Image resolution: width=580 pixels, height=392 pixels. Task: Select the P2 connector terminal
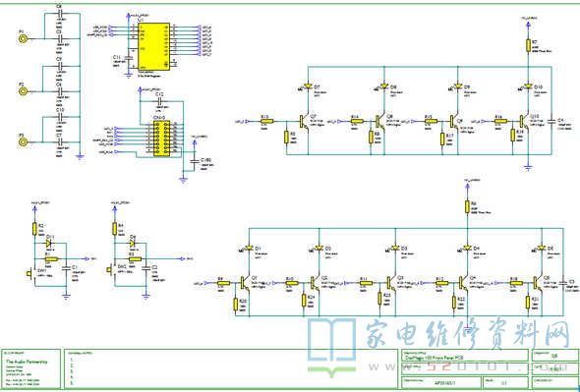click(x=24, y=91)
